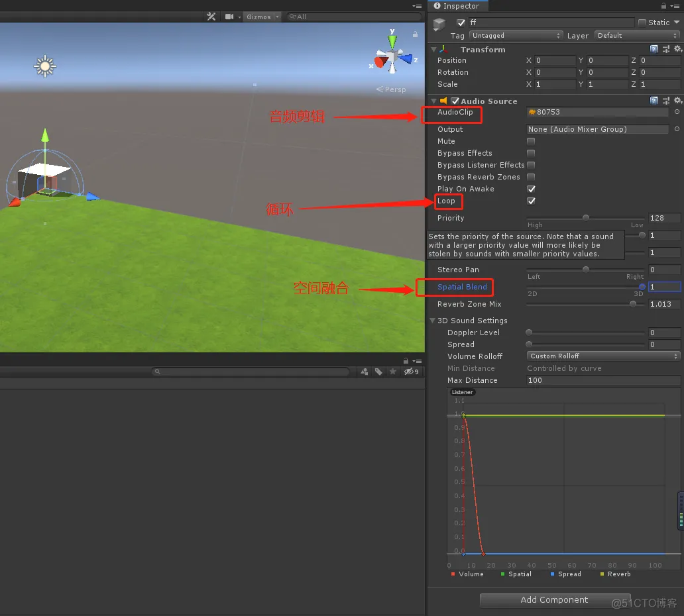
Task: Click the Spread slider handle
Action: [529, 344]
